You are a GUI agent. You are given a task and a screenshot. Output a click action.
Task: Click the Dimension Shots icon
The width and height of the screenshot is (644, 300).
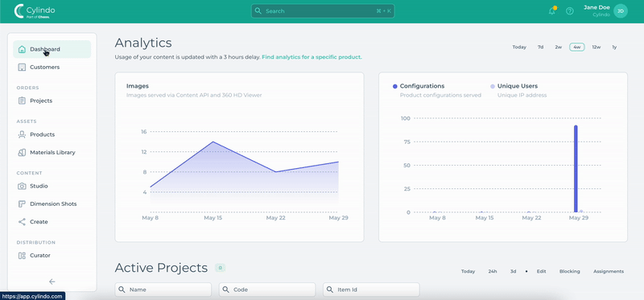click(x=23, y=204)
